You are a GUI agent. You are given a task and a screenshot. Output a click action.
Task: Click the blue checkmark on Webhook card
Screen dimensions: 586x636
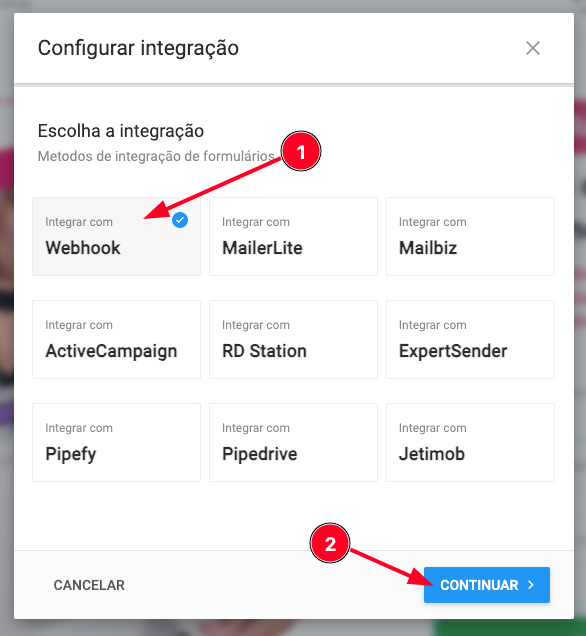(180, 220)
